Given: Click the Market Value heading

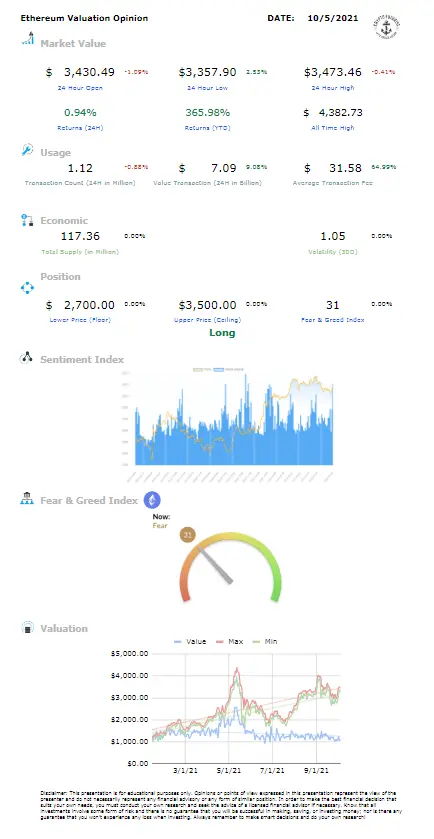Looking at the screenshot, I should [73, 43].
